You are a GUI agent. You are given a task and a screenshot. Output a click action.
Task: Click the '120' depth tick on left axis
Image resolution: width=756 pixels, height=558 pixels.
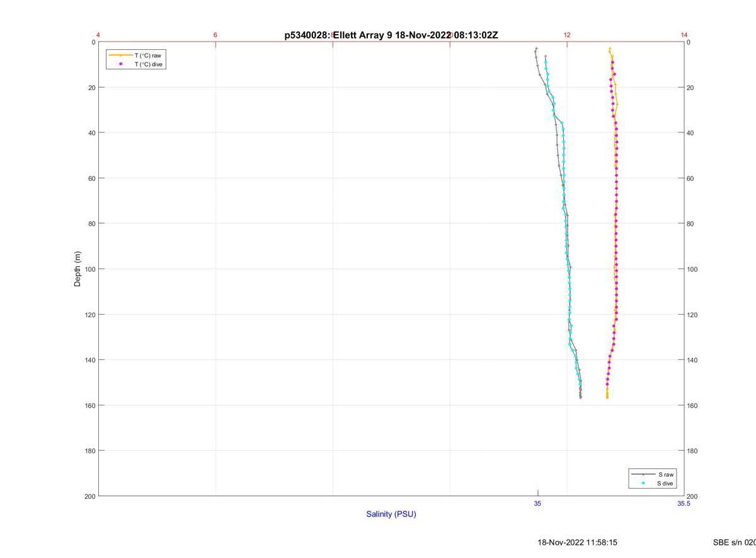pos(89,315)
